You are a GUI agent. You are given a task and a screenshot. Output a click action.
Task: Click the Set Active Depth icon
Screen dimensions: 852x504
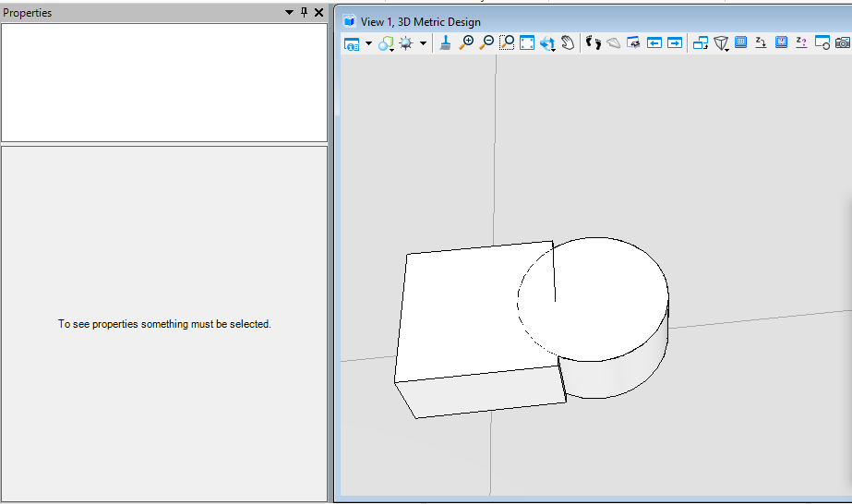(761, 42)
